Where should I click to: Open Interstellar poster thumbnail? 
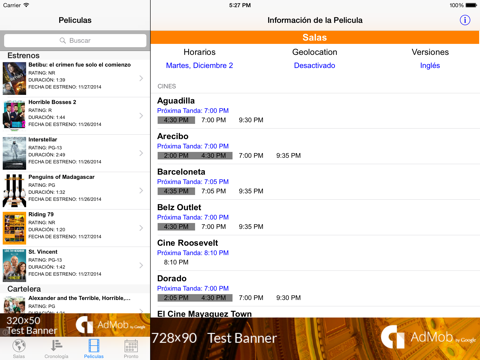14,153
